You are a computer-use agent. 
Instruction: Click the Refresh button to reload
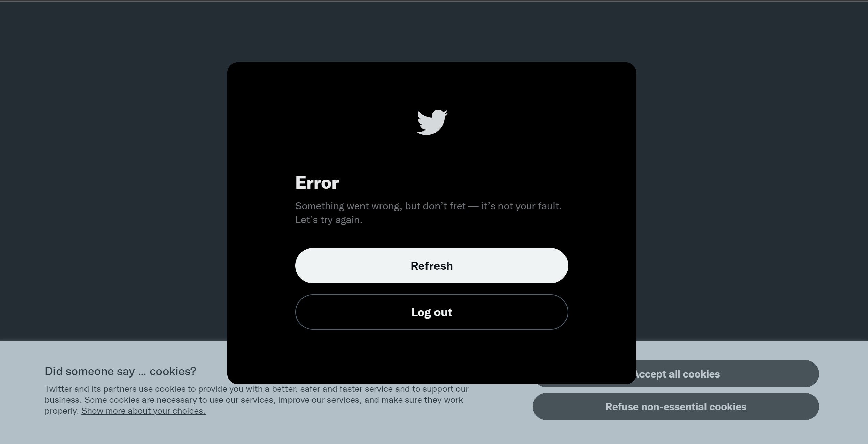[x=432, y=265]
